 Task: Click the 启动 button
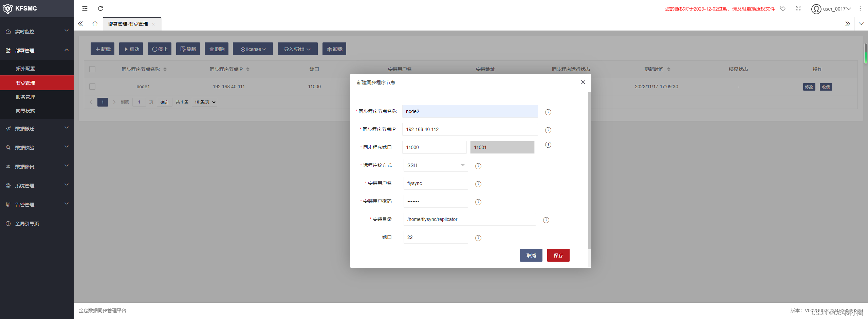(x=131, y=49)
